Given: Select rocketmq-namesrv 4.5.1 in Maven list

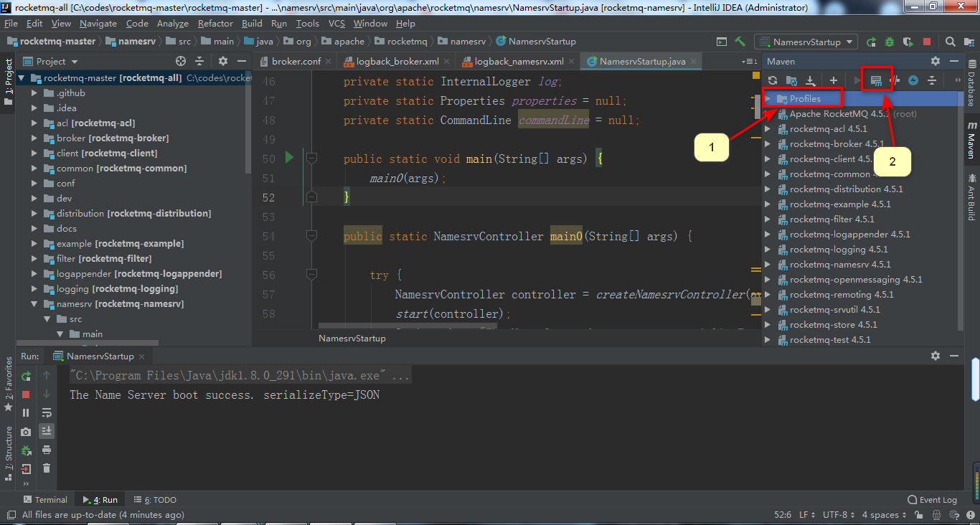Looking at the screenshot, I should (840, 265).
